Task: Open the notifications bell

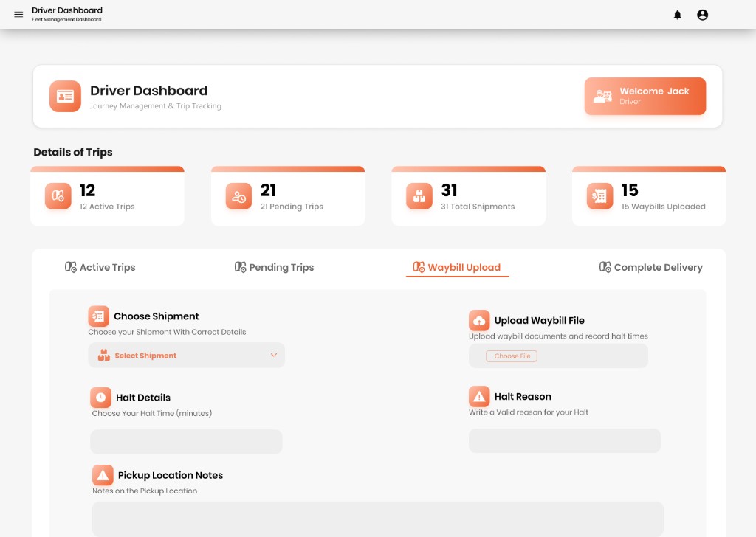Action: pos(678,15)
